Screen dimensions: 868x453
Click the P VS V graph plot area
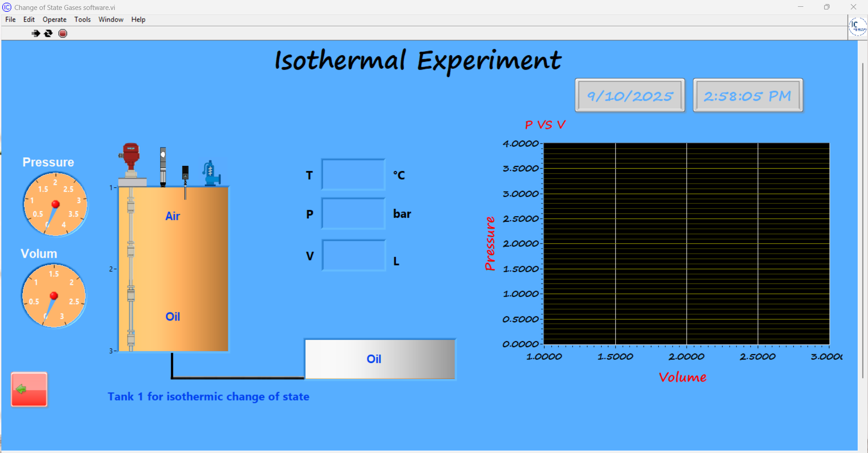pyautogui.click(x=686, y=244)
